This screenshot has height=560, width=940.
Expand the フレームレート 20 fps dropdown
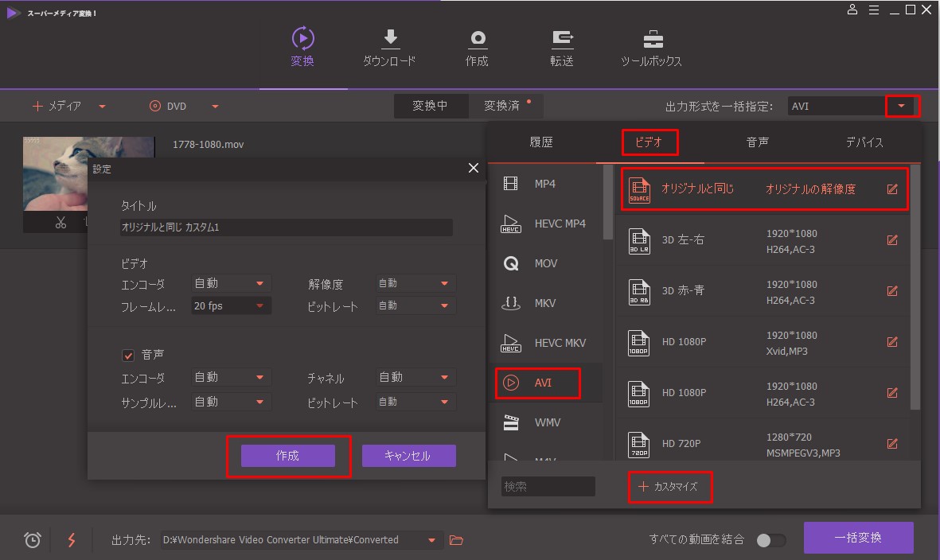tap(259, 306)
